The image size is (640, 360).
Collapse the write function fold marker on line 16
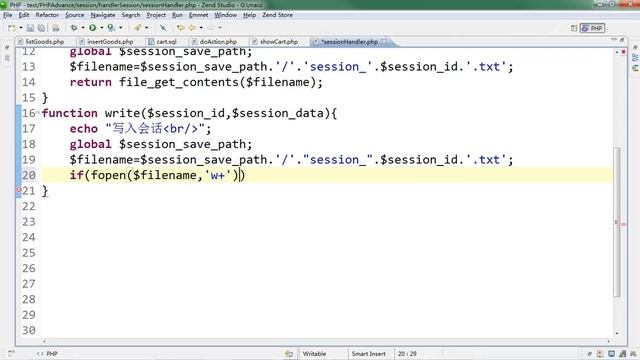click(38, 112)
